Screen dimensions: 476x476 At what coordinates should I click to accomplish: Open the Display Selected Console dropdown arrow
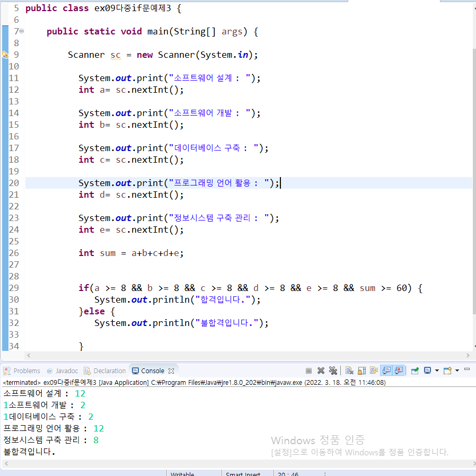click(437, 371)
